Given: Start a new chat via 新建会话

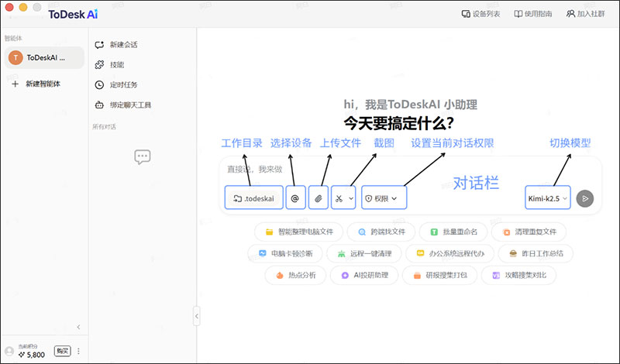Looking at the screenshot, I should pos(115,45).
